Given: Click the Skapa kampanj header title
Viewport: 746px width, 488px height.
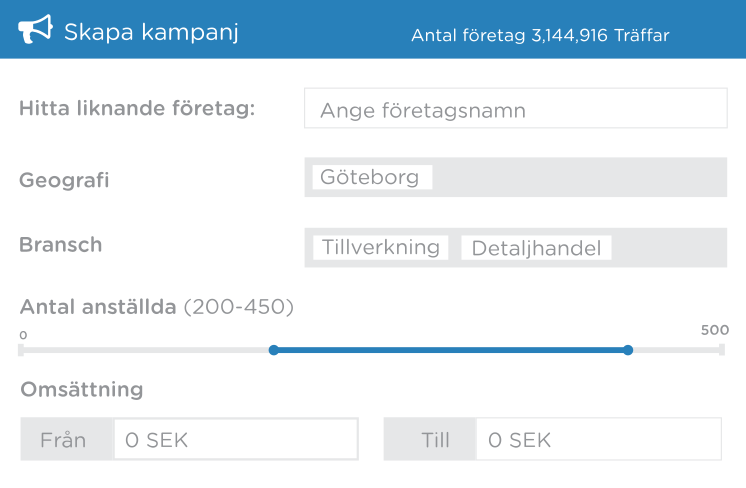Looking at the screenshot, I should 151,32.
